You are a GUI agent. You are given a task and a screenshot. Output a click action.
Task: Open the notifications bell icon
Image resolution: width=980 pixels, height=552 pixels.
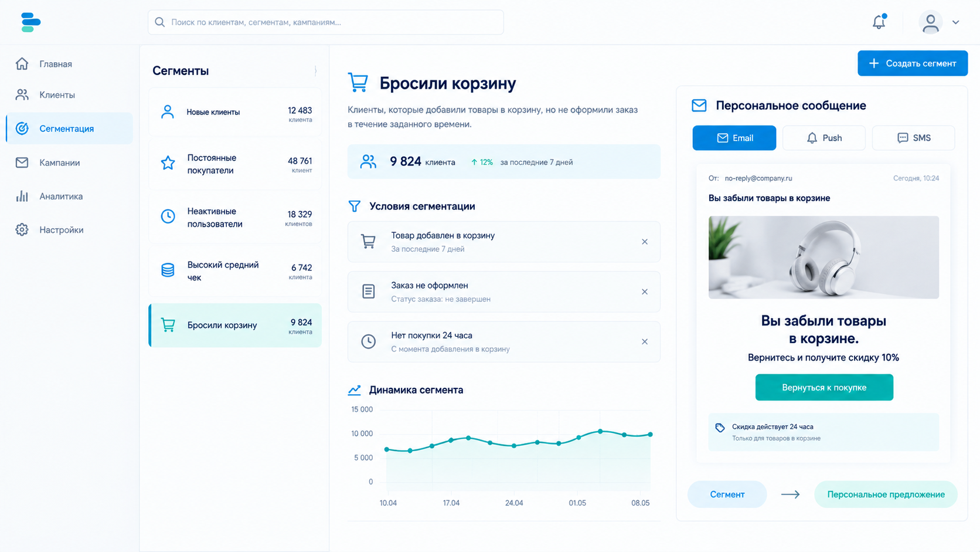click(879, 22)
